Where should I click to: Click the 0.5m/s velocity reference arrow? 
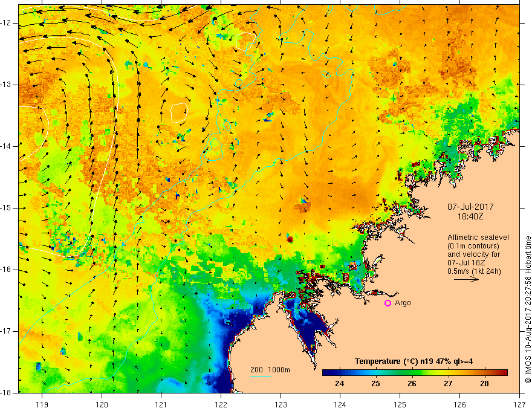466,279
